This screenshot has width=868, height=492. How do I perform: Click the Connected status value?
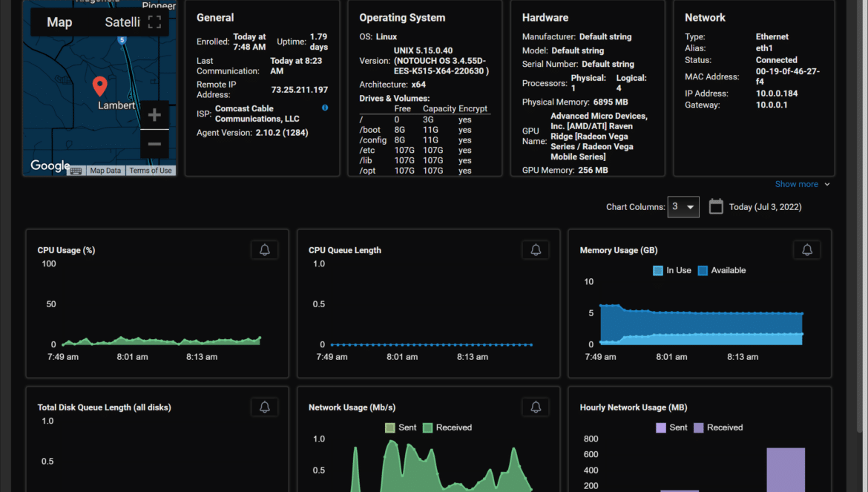click(777, 60)
